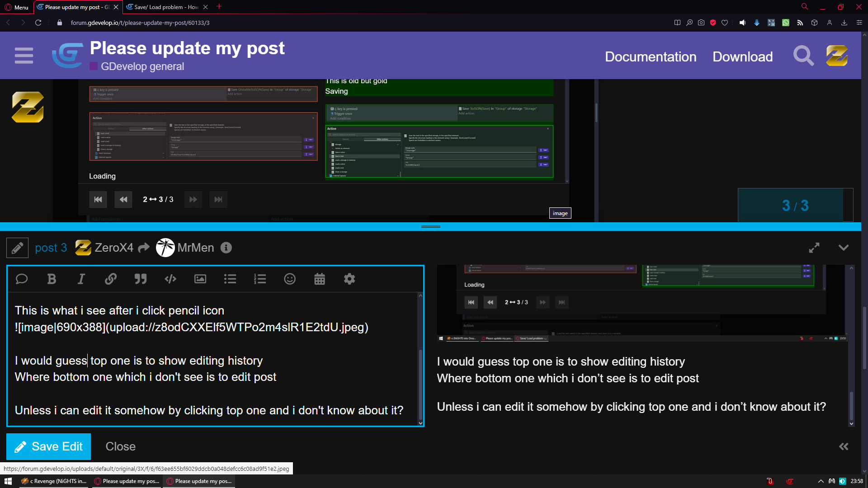
Task: Create a numbered list in the editor
Action: [x=260, y=279]
